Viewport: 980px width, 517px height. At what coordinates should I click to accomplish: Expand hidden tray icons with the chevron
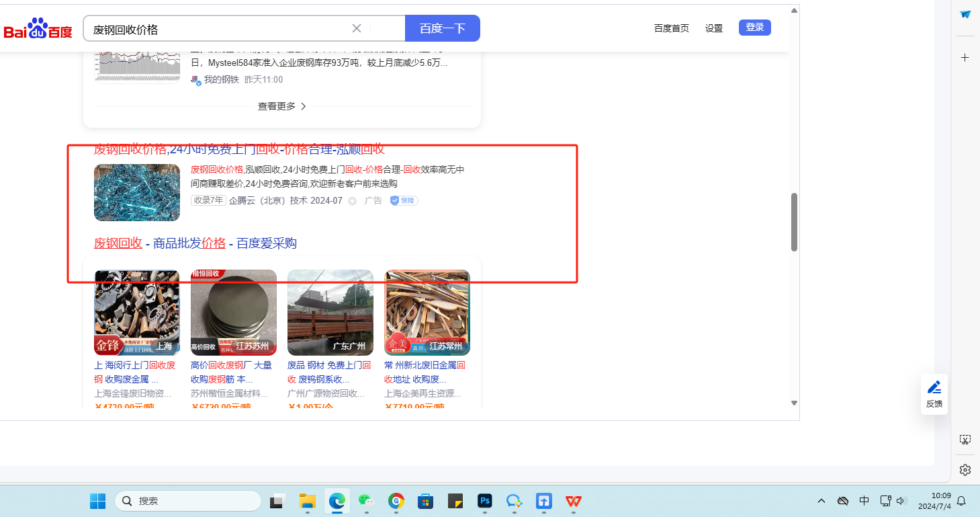click(821, 500)
